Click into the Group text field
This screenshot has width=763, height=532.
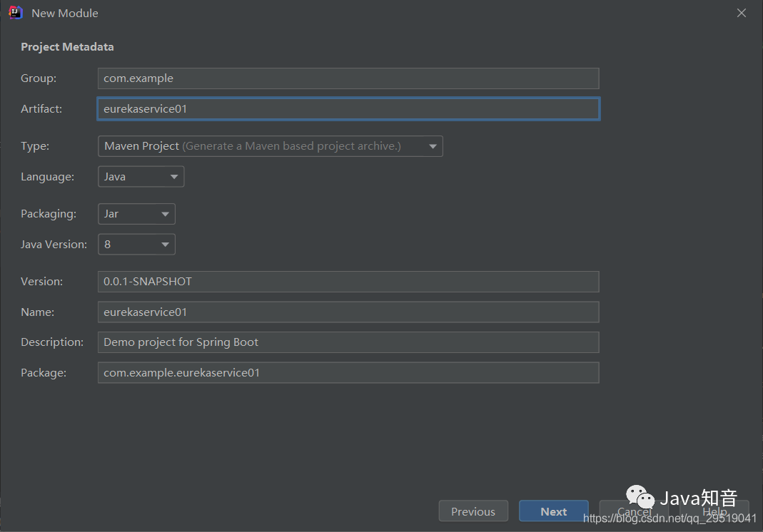tap(348, 78)
